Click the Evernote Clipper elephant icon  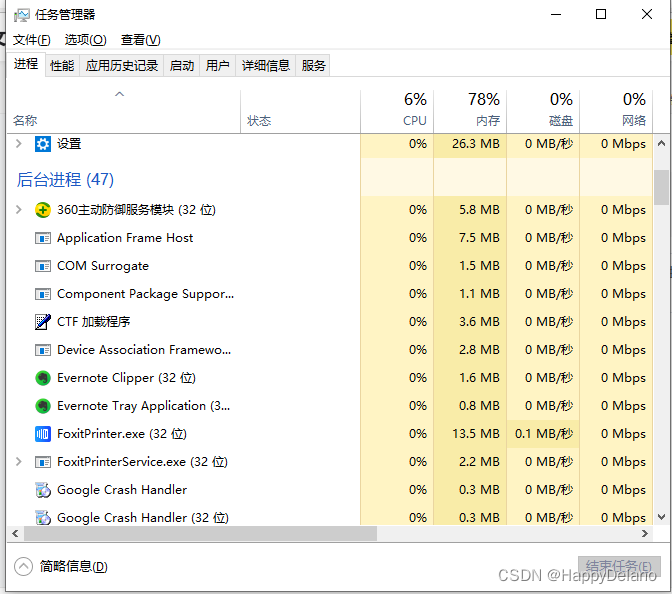(x=42, y=378)
